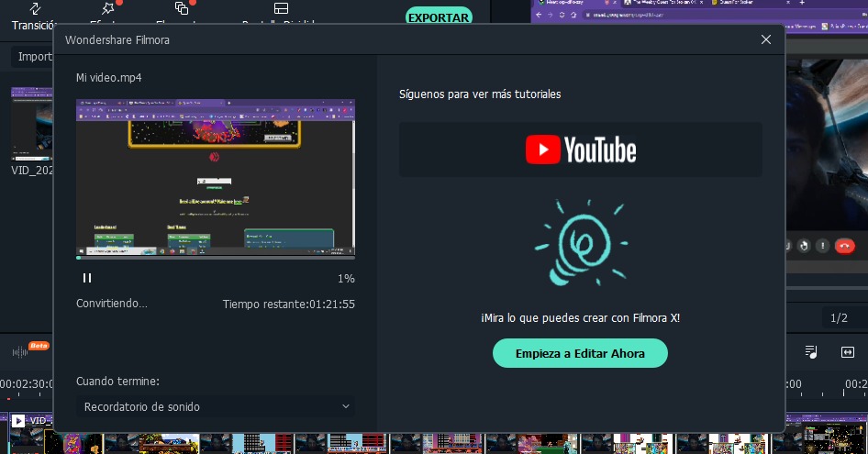This screenshot has width=868, height=454.
Task: Click the audio mixer music-note icon
Action: pyautogui.click(x=811, y=351)
